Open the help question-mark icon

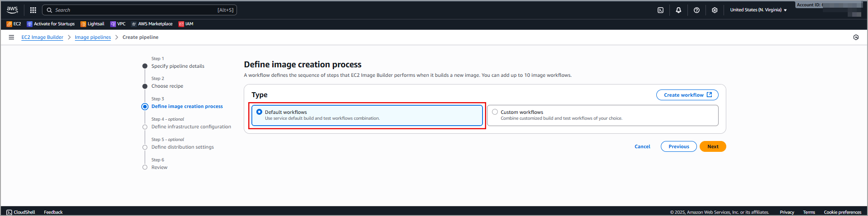point(696,10)
